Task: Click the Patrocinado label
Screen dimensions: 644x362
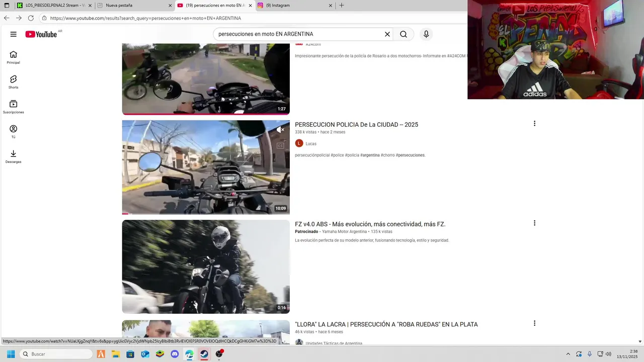Action: tap(306, 232)
